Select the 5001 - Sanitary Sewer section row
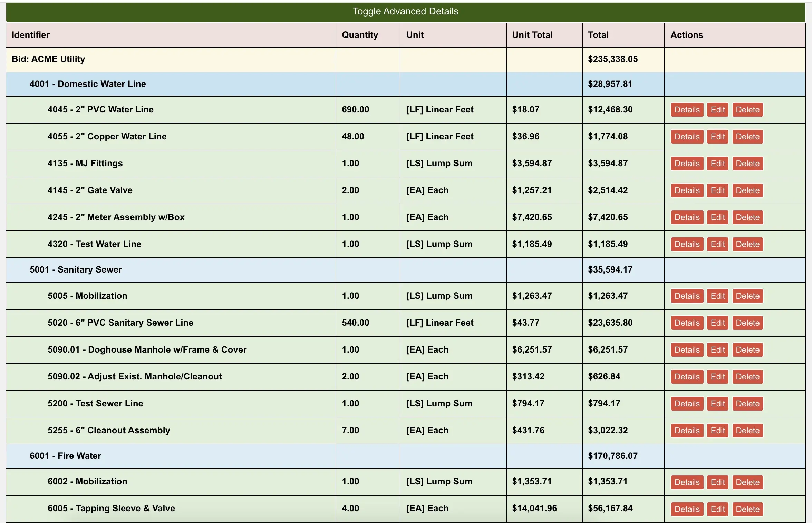Screen dimensions: 812x523 76,270
